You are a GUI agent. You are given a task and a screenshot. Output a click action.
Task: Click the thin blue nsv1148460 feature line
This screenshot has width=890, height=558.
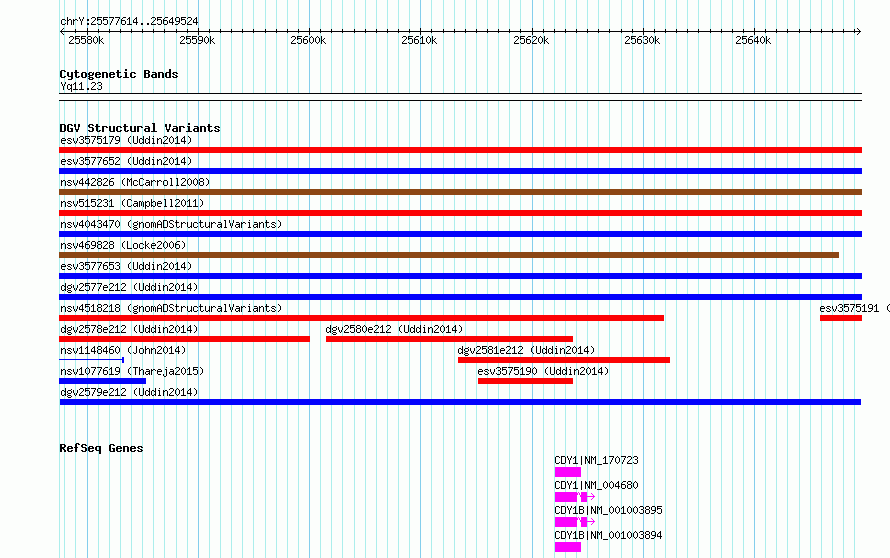coord(91,360)
